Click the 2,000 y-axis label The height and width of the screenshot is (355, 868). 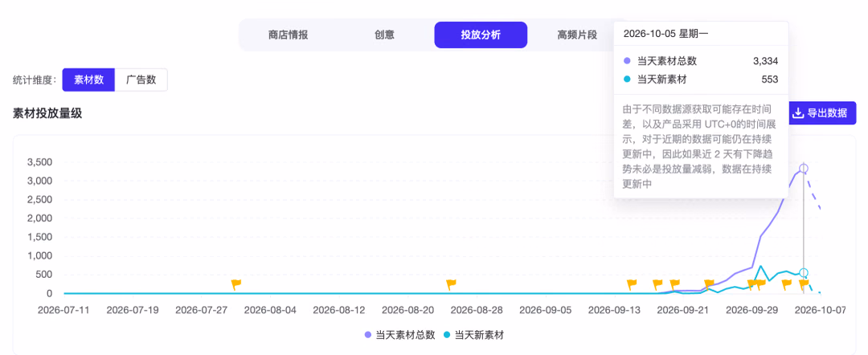coord(39,218)
